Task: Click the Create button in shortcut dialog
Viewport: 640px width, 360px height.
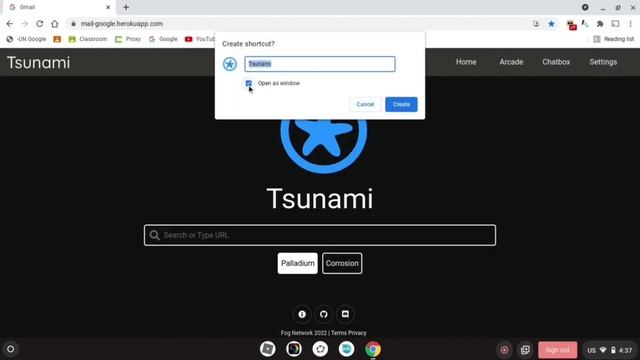Action: pyautogui.click(x=401, y=104)
